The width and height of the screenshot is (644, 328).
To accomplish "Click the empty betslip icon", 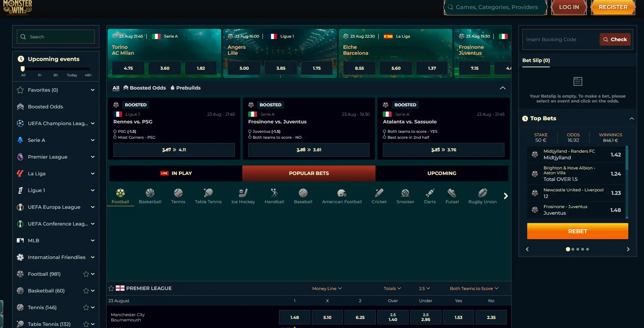I will [x=578, y=82].
